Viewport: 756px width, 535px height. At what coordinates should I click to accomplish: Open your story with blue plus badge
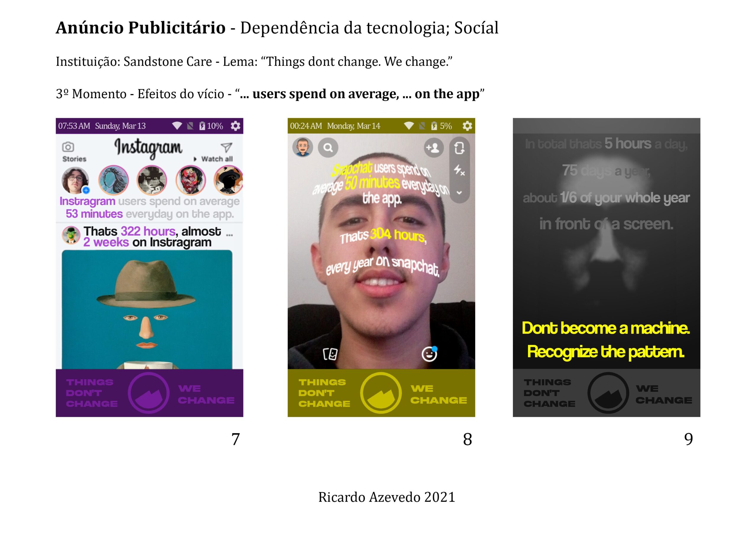click(76, 180)
